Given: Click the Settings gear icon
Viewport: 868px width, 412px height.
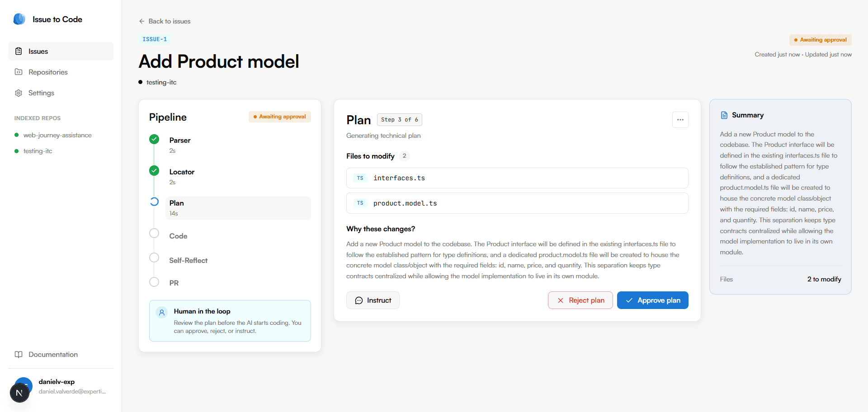Looking at the screenshot, I should point(19,93).
